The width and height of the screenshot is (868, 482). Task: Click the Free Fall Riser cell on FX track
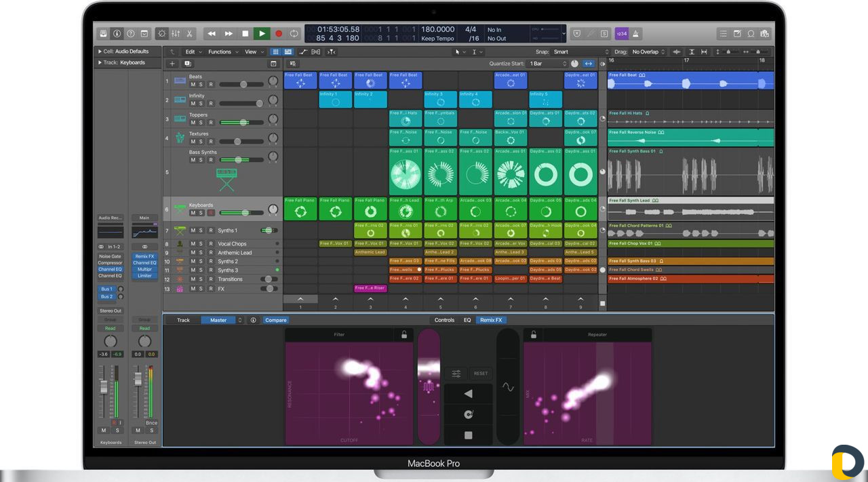(370, 288)
